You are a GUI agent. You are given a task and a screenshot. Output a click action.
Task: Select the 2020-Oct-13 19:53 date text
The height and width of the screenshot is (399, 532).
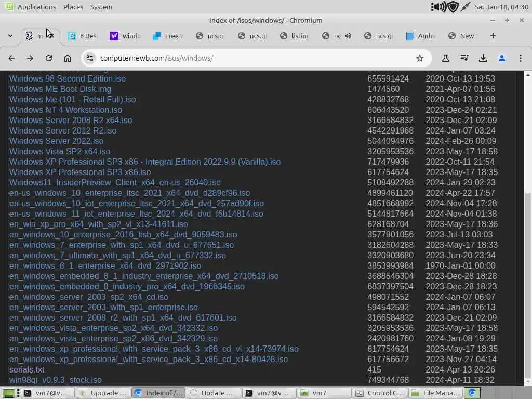coord(460,79)
